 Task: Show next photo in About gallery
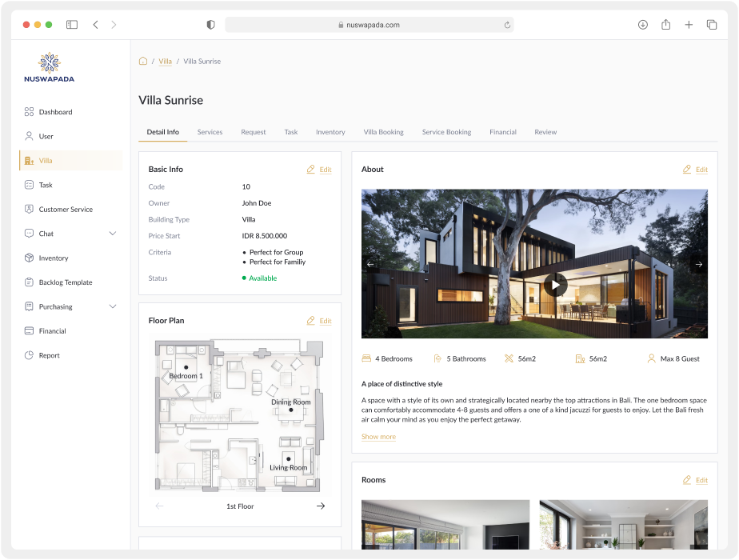point(699,265)
